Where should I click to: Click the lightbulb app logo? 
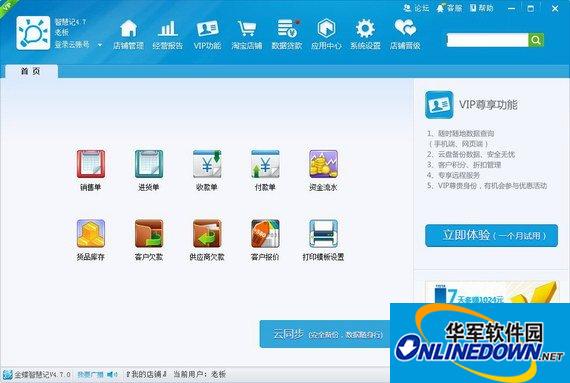click(x=33, y=33)
